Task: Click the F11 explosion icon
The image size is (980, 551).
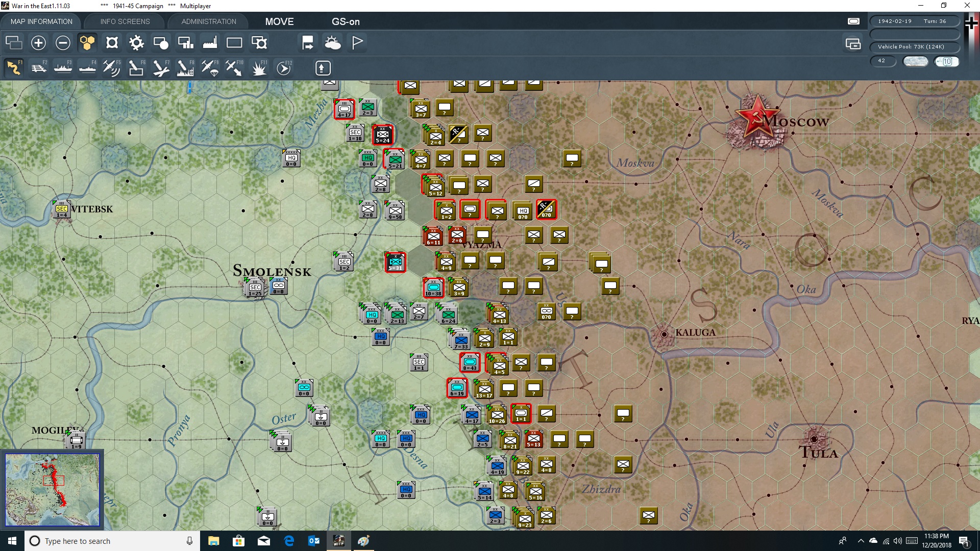Action: 259,68
